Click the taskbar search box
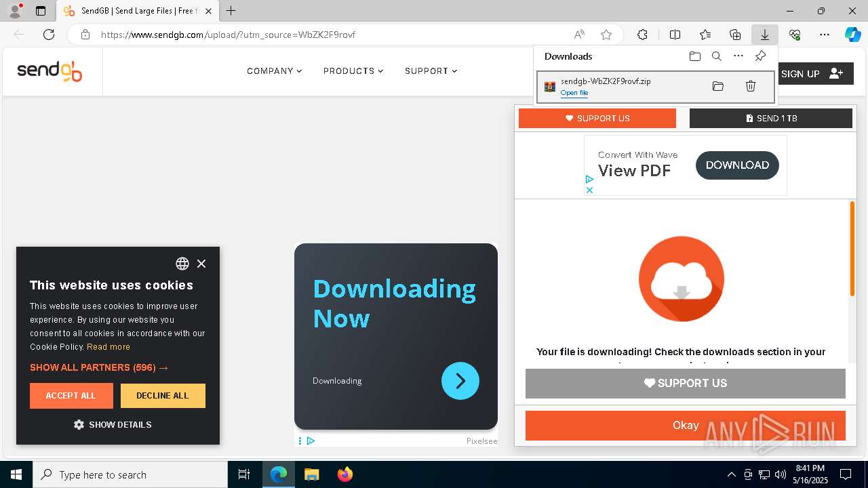 click(x=130, y=474)
